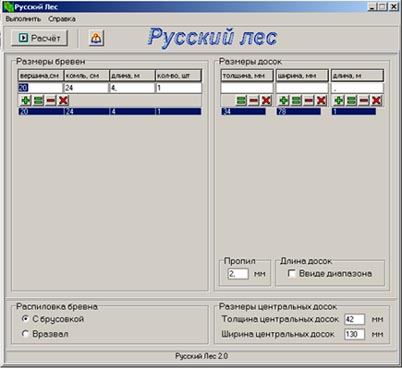Click the кол-во, шт column header

pos(179,76)
